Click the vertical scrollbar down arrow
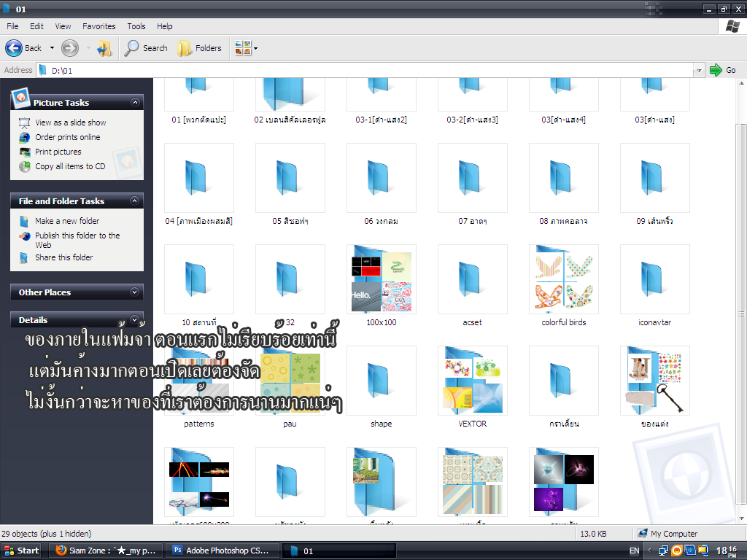The height and width of the screenshot is (560, 747). coord(741,518)
